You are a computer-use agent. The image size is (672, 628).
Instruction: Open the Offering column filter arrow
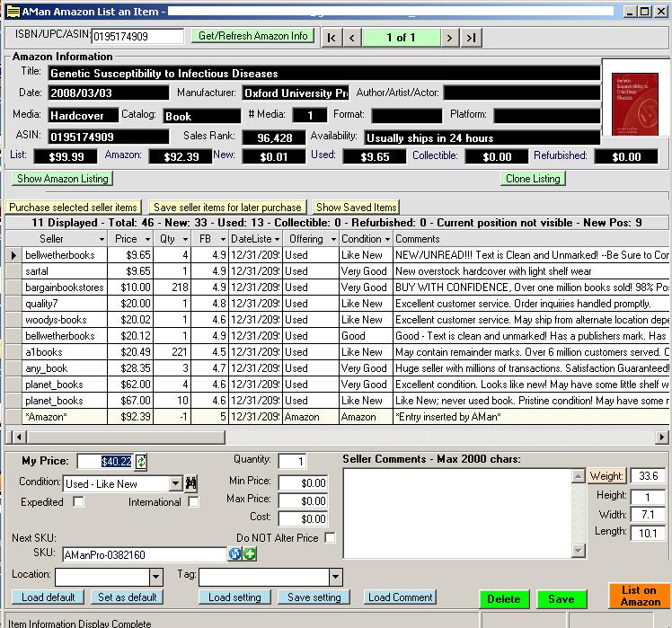pyautogui.click(x=333, y=239)
